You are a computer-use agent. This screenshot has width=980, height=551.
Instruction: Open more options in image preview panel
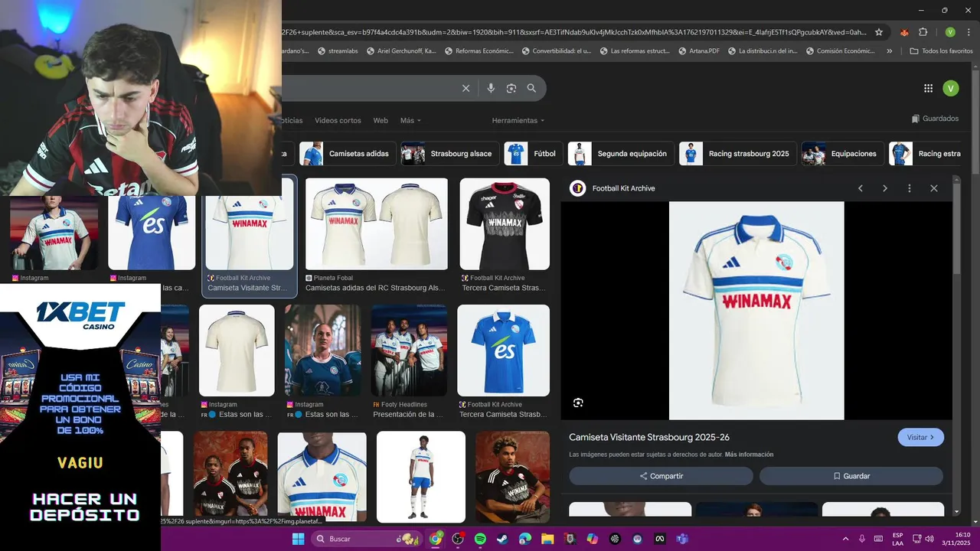coord(910,188)
